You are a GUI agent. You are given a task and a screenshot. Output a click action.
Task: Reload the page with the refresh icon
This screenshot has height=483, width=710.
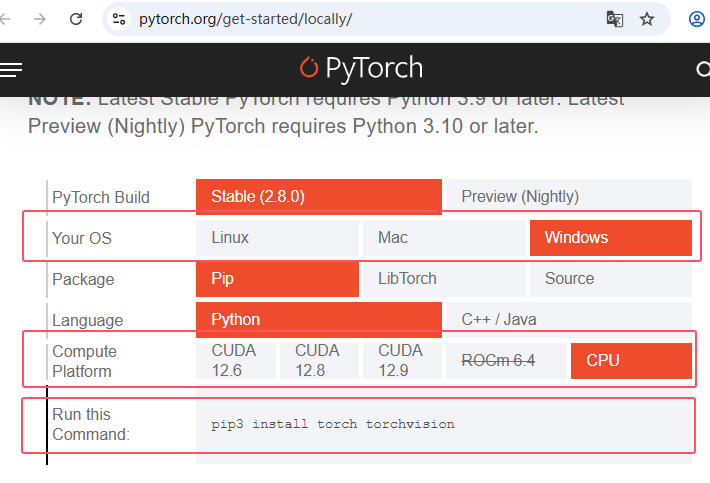pyautogui.click(x=76, y=19)
